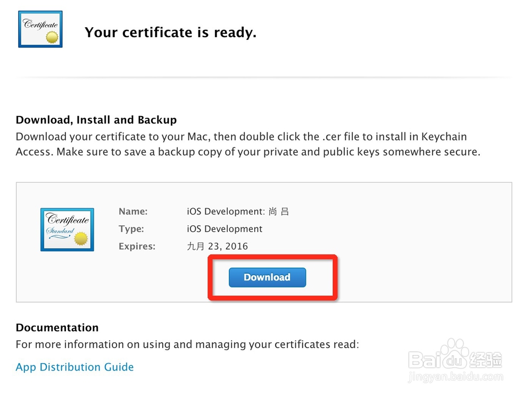The width and height of the screenshot is (532, 395).
Task: Click the blue Download button
Action: pos(267,277)
